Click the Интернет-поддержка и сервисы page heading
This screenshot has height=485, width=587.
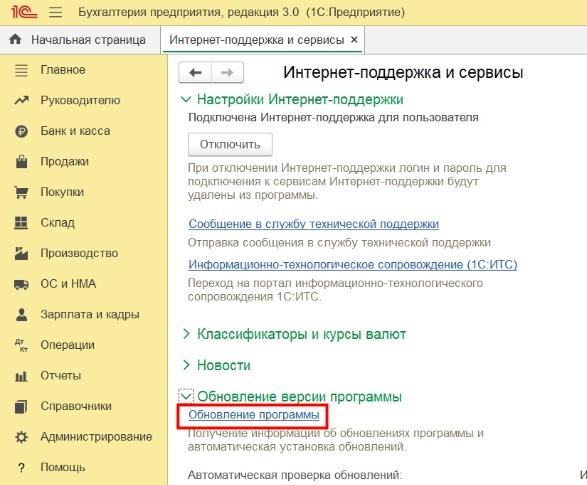pos(403,72)
